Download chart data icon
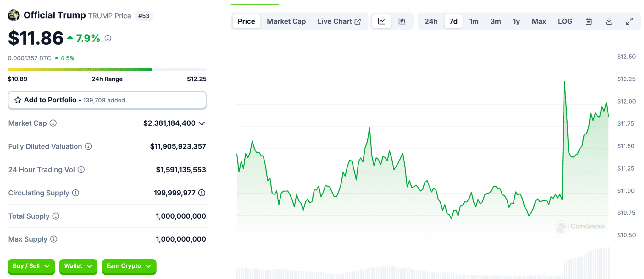The height and width of the screenshot is (279, 644). (609, 21)
